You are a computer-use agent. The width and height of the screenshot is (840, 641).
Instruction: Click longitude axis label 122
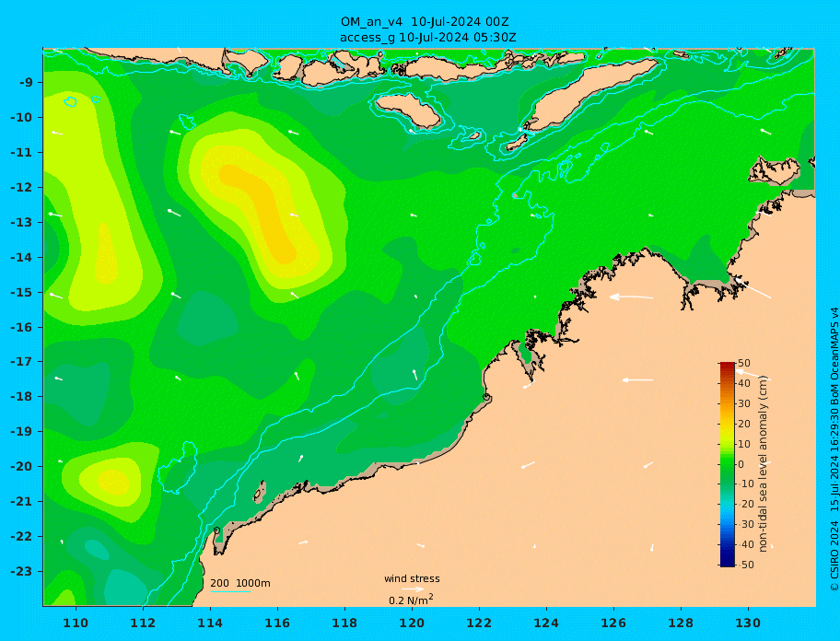479,623
